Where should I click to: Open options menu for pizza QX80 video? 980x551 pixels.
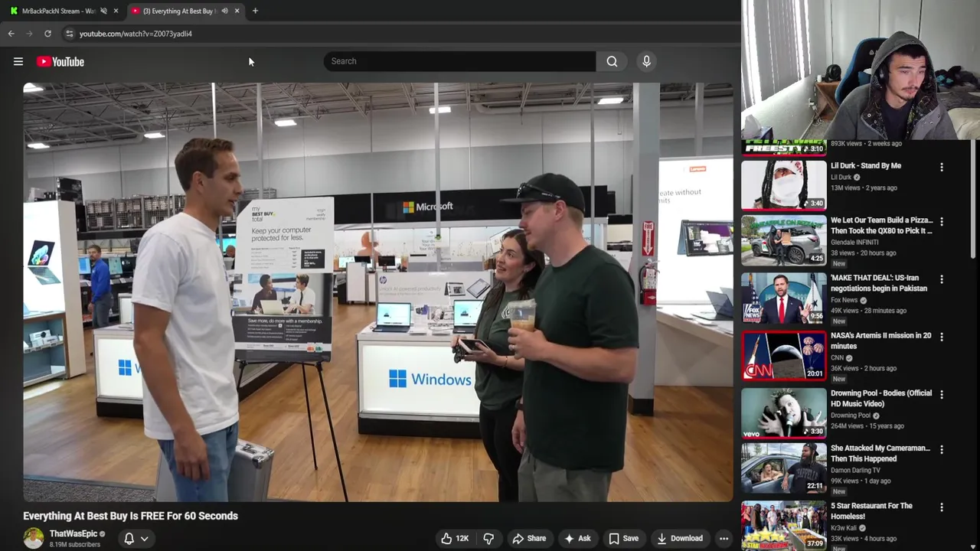point(942,222)
